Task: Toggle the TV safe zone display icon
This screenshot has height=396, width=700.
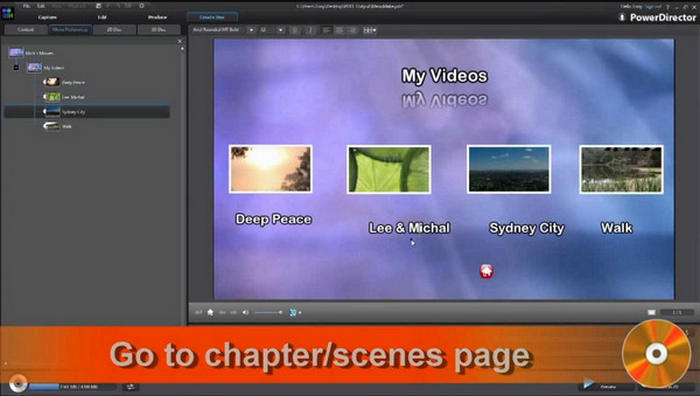Action: (x=652, y=313)
